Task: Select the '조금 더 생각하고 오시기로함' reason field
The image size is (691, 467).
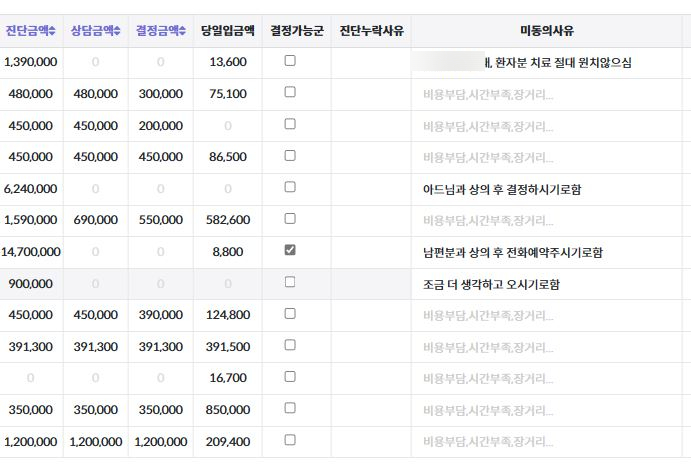Action: (x=547, y=284)
